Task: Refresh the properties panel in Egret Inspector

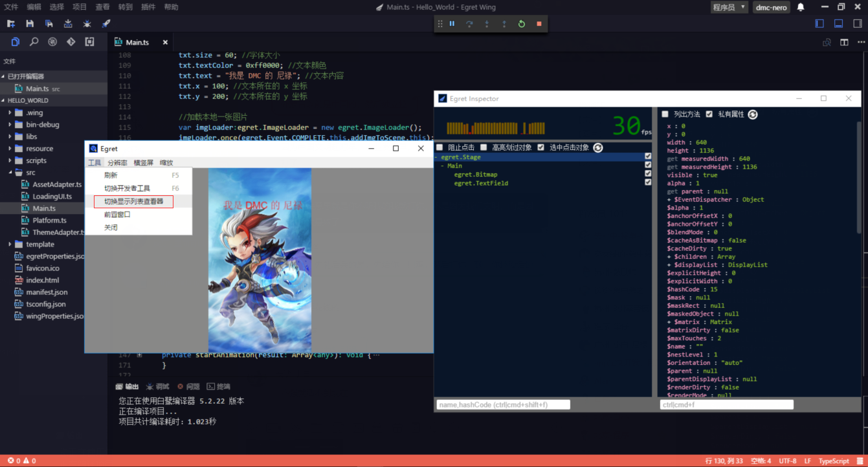Action: point(753,114)
